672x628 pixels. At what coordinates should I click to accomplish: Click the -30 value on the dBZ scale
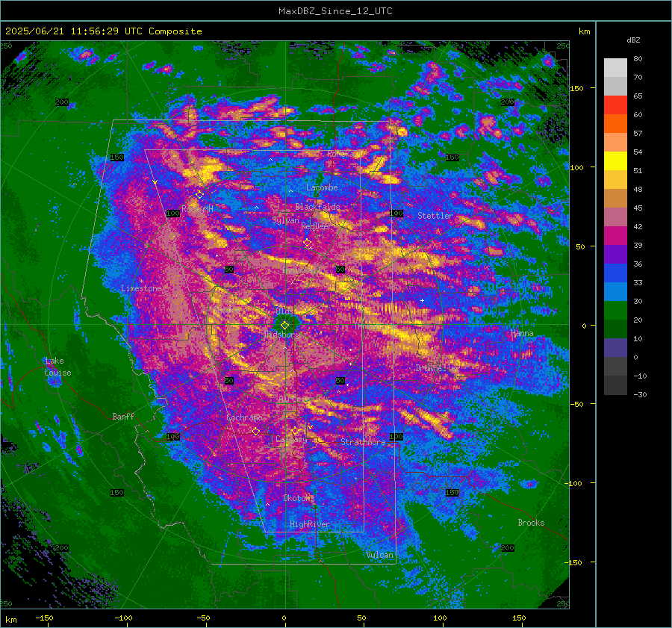tap(640, 394)
